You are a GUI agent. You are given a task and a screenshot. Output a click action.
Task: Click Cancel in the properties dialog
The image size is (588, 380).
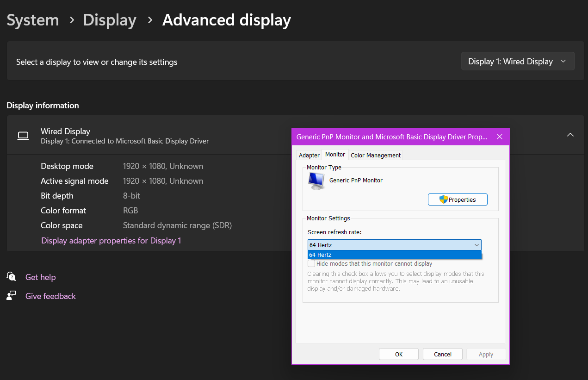443,354
